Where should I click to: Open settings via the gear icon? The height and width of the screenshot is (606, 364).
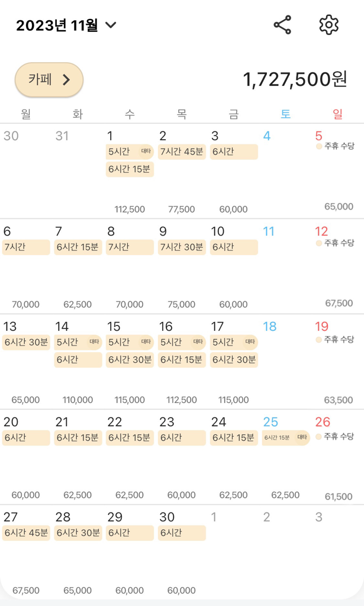[x=328, y=25]
